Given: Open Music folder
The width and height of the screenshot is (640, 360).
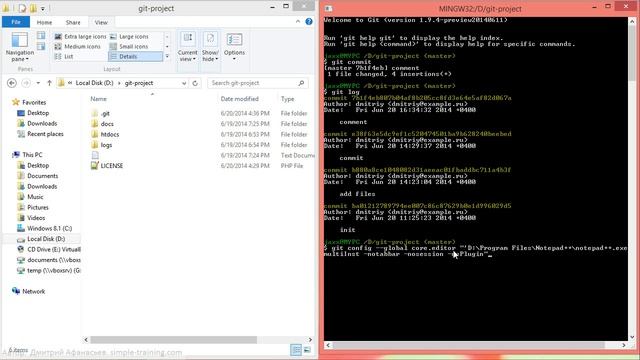Looking at the screenshot, I should click(35, 197).
